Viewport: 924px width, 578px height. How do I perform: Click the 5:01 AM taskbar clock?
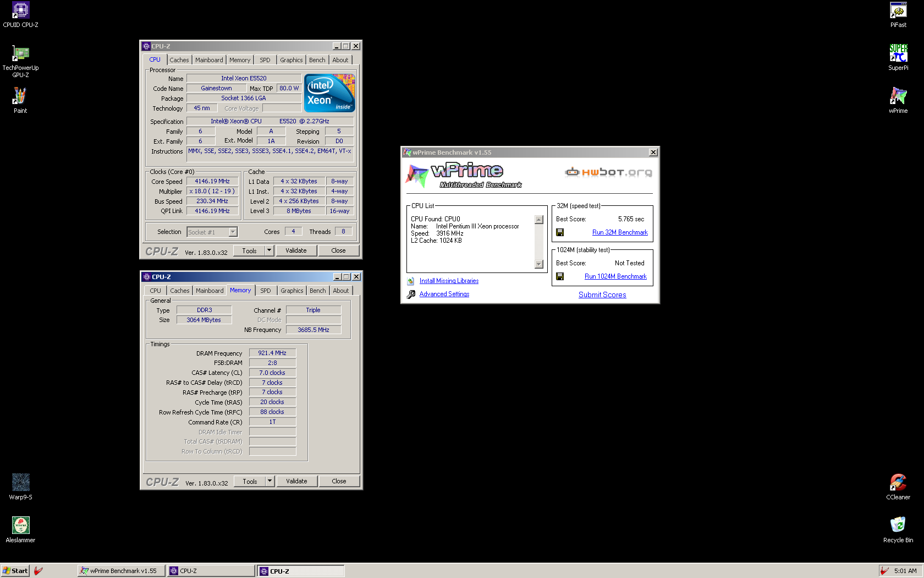click(905, 571)
